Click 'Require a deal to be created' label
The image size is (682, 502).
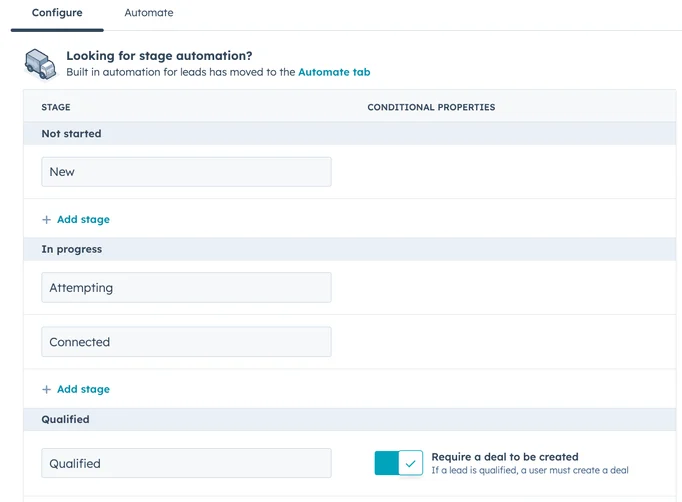tap(505, 457)
